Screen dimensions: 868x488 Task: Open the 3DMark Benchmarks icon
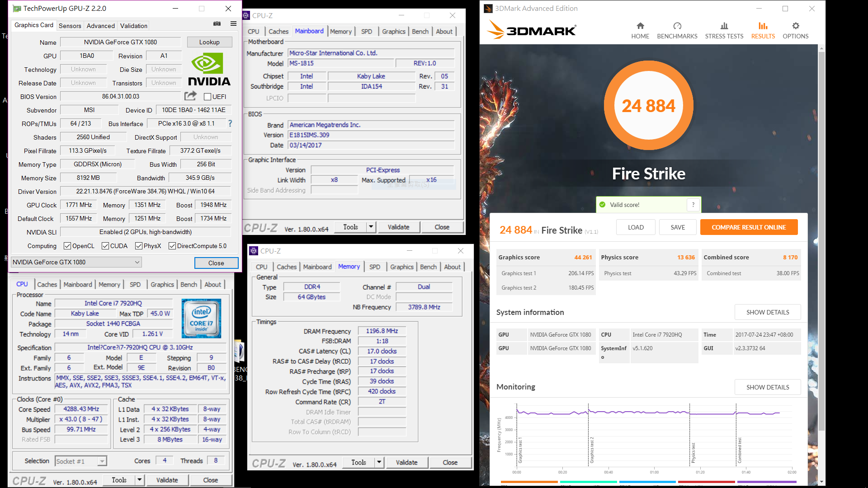coord(677,26)
